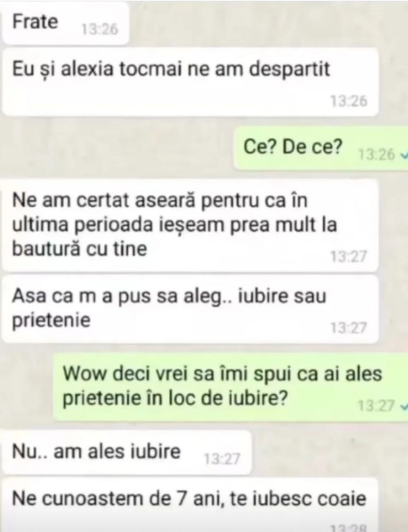The width and height of the screenshot is (408, 532).
Task: Click the 13:27 time in green 'Wow deci' bubble
Action: (x=377, y=406)
